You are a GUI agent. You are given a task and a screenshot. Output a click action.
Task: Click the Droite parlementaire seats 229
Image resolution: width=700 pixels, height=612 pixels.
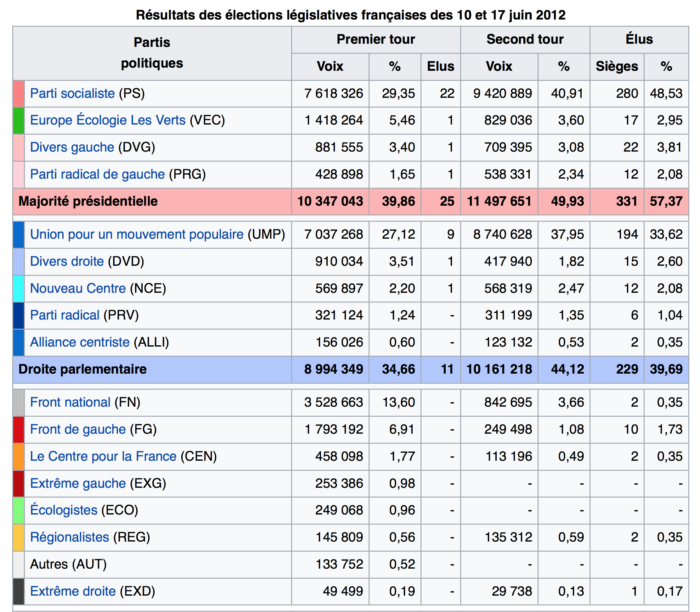[627, 369]
